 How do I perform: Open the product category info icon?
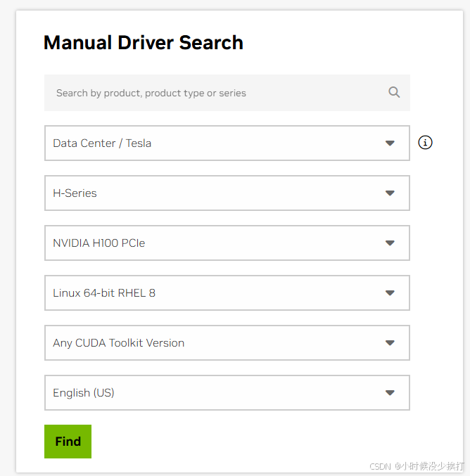(425, 142)
